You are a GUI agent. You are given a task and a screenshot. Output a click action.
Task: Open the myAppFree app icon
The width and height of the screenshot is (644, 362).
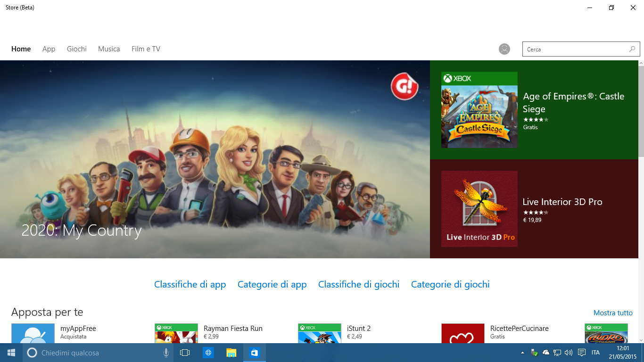pos(33,333)
